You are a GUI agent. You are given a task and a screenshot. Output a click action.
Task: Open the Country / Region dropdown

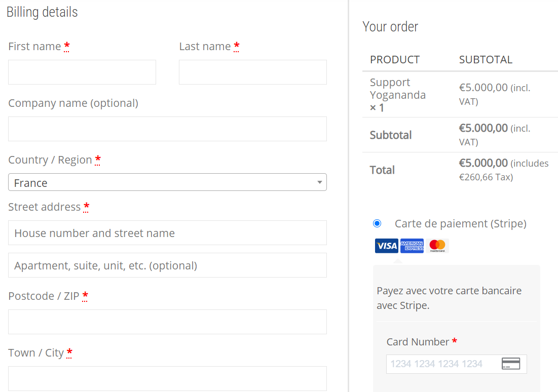[x=167, y=182]
